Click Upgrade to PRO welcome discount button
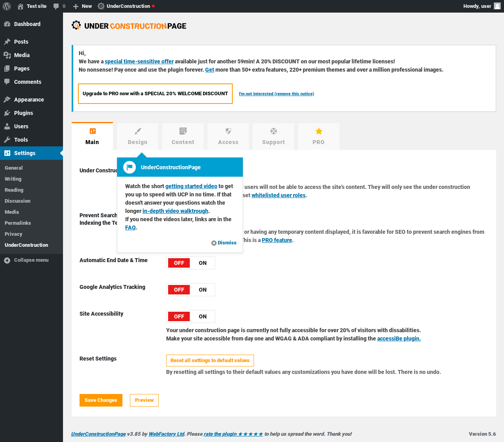The height and width of the screenshot is (442, 504). pyautogui.click(x=155, y=94)
